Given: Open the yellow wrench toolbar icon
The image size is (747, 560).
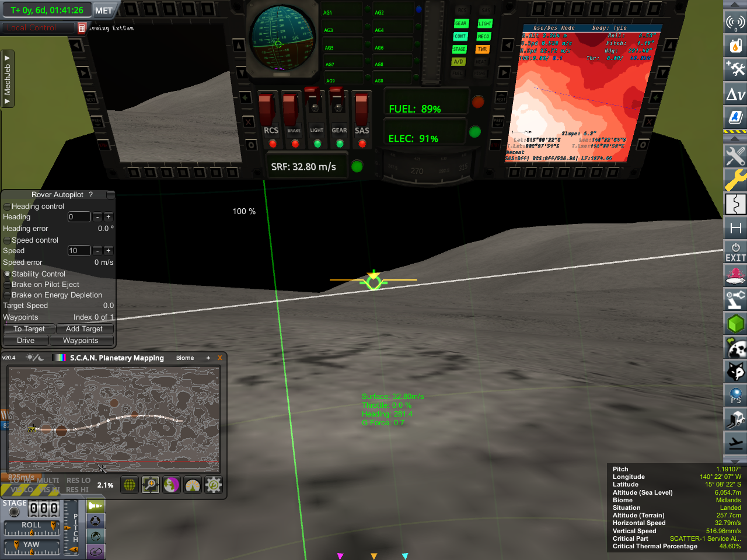Looking at the screenshot, I should pyautogui.click(x=735, y=180).
